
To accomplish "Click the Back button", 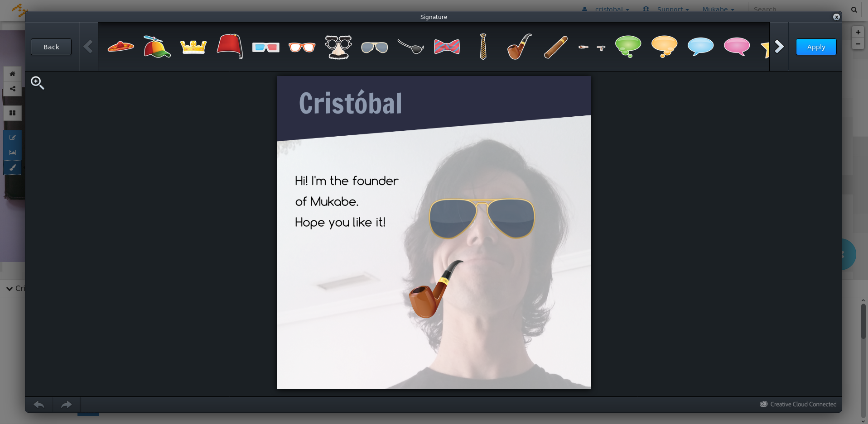I will tap(51, 47).
